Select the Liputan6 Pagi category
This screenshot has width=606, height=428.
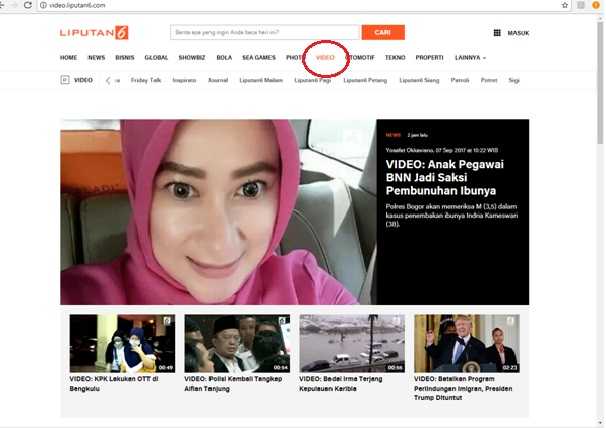pyautogui.click(x=313, y=80)
